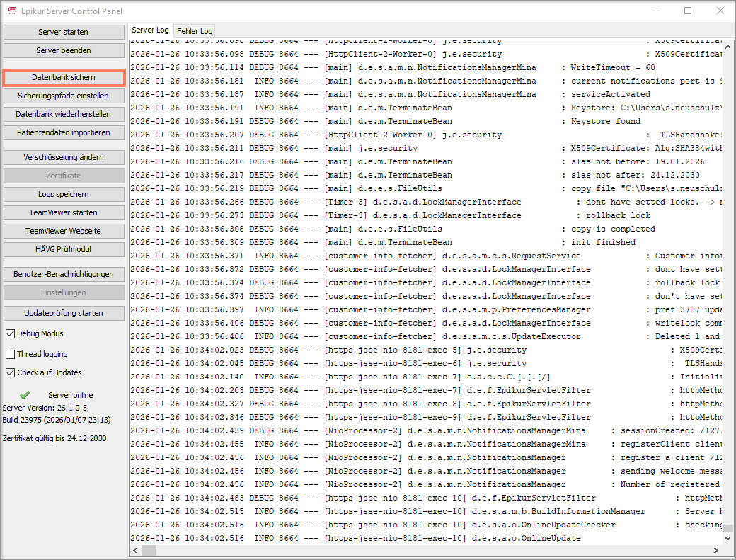Click the 'Server online' status label
736x560 pixels.
point(70,395)
